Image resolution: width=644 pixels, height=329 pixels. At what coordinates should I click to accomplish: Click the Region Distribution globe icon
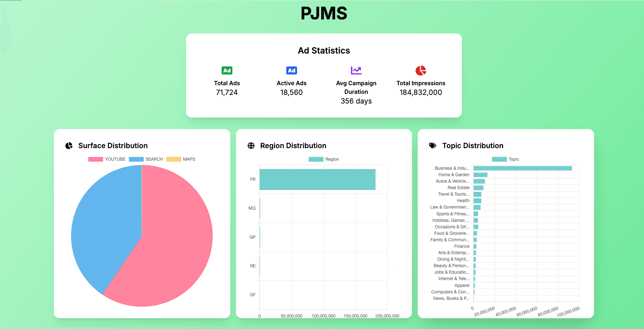(x=251, y=146)
